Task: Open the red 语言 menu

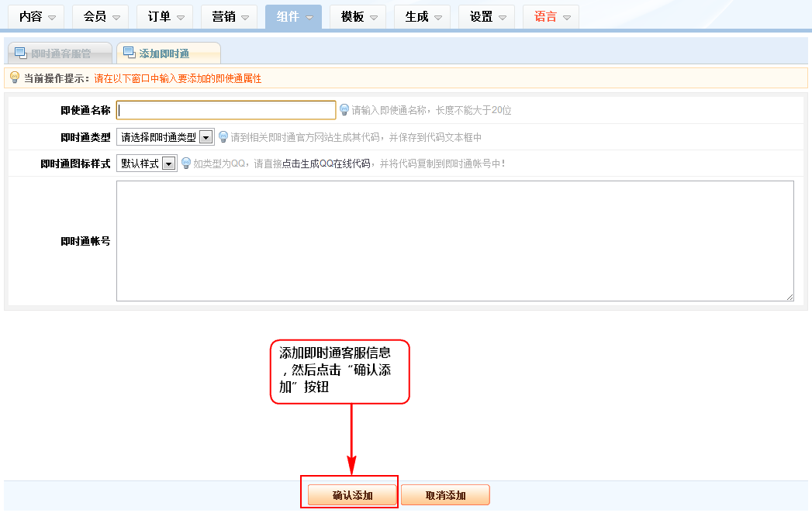Action: click(x=551, y=16)
